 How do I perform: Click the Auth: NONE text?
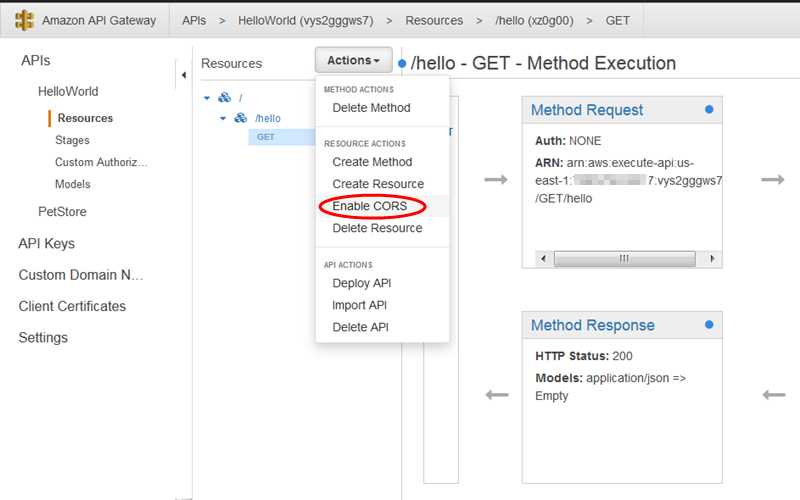568,141
